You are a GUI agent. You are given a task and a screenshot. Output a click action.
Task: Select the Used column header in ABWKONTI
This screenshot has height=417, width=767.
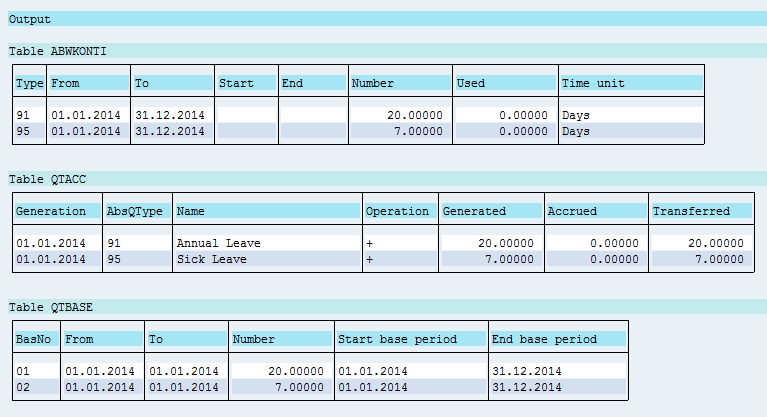(504, 83)
